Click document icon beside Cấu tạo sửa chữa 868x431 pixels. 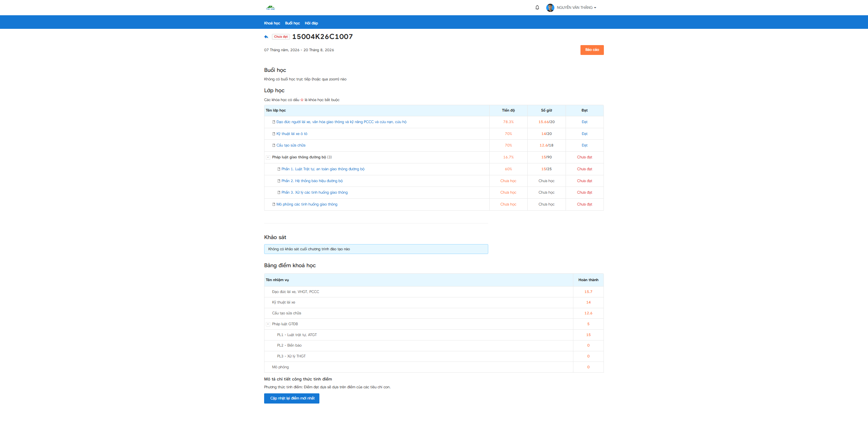pyautogui.click(x=274, y=145)
